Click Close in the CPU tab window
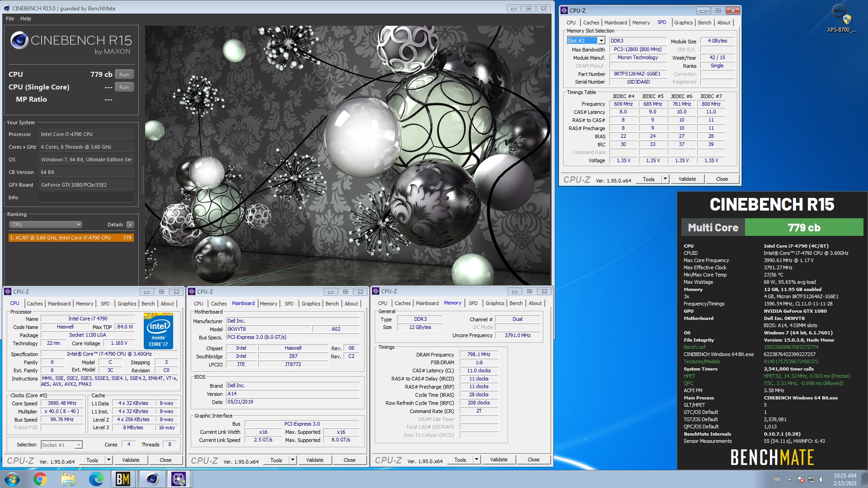The image size is (868, 488). pyautogui.click(x=165, y=460)
